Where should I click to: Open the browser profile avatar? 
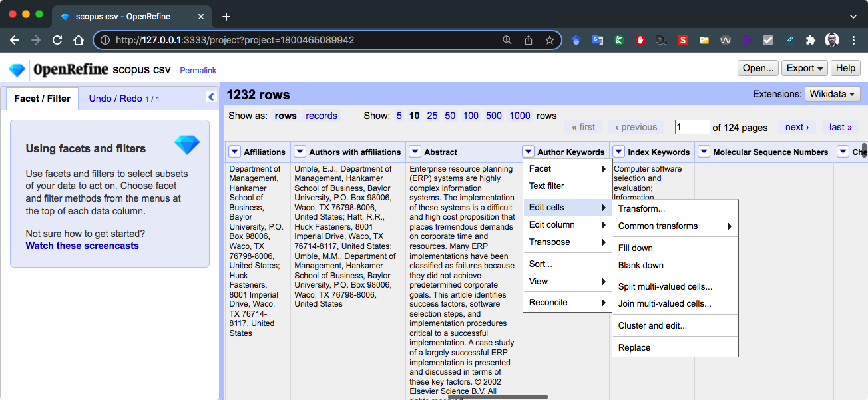pyautogui.click(x=832, y=40)
